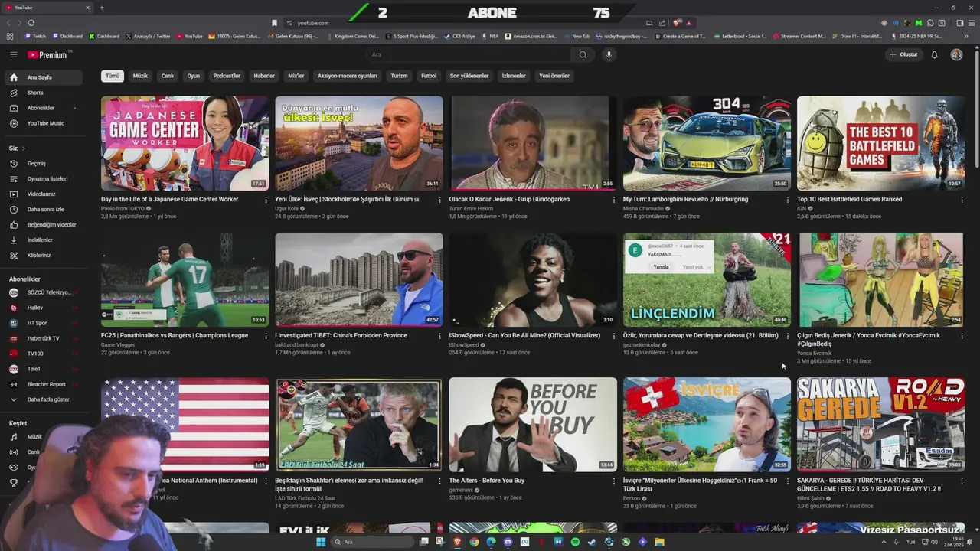Click the browser reload button
This screenshot has width=980, height=551.
pyautogui.click(x=31, y=23)
